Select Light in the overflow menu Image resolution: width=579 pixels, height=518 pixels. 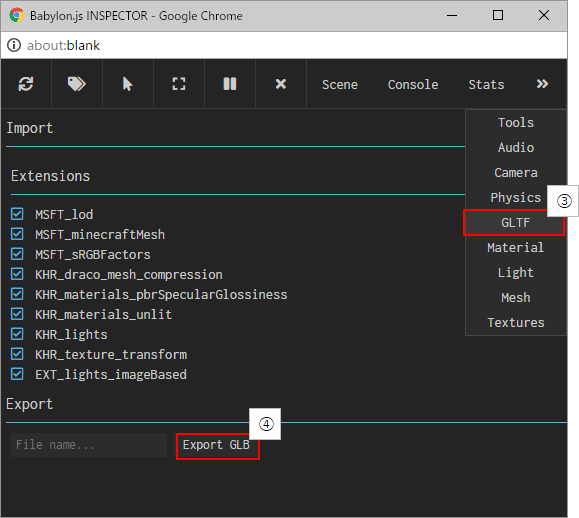point(516,273)
